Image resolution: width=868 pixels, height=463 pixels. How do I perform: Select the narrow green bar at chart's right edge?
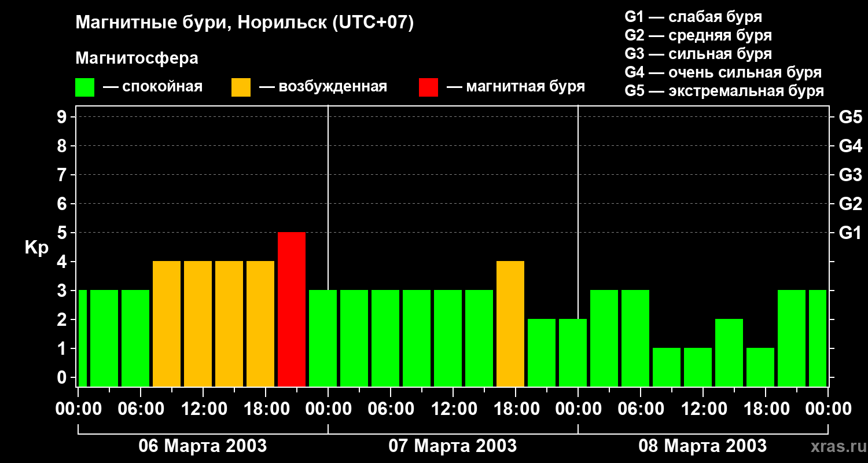(x=818, y=338)
